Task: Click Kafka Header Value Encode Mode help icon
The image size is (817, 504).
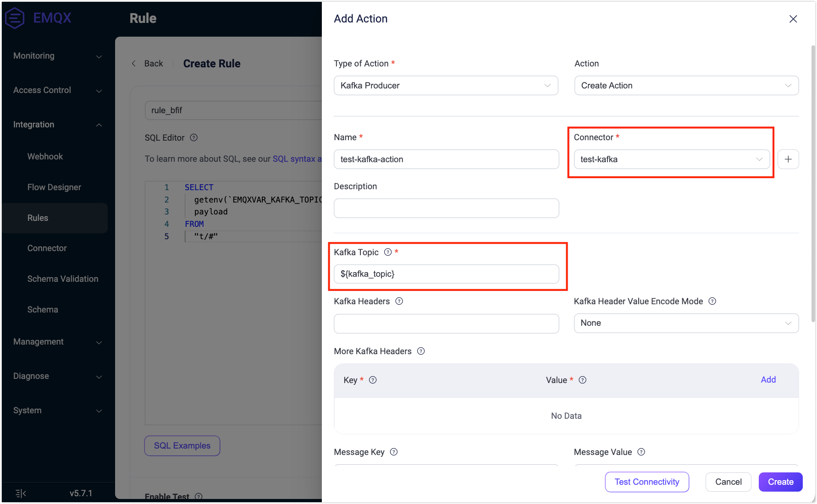Action: 712,301
